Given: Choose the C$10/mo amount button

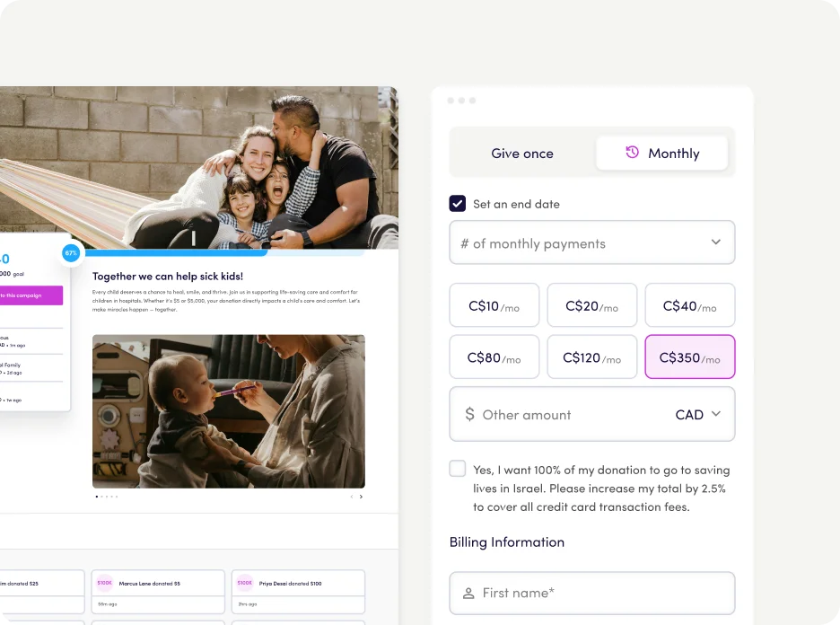Looking at the screenshot, I should point(494,306).
